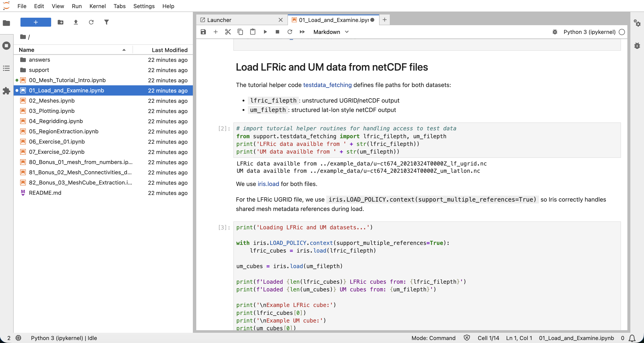Create a new folder in file browser
This screenshot has height=343, width=644.
point(61,22)
